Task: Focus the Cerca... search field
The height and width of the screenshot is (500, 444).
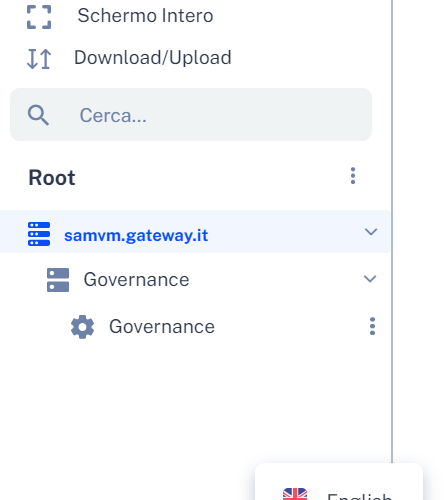Action: point(191,115)
